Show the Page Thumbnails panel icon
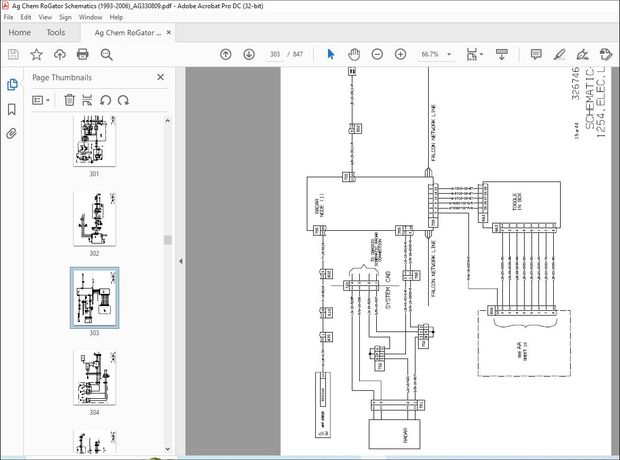This screenshot has width=620, height=460. [12, 84]
